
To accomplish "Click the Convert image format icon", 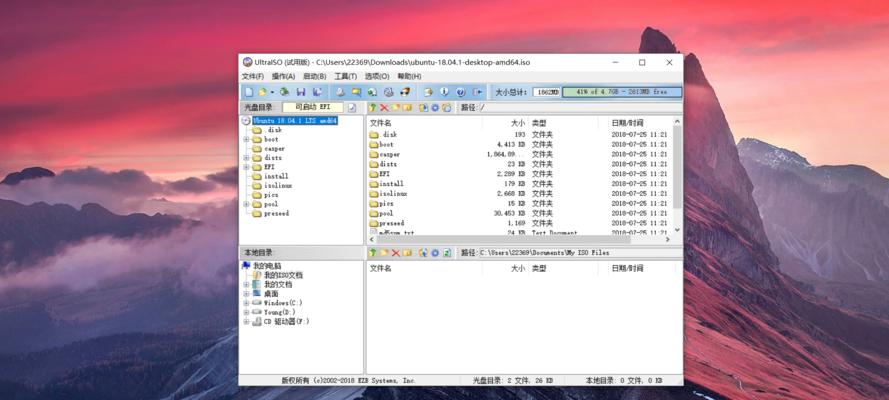I will [x=372, y=92].
